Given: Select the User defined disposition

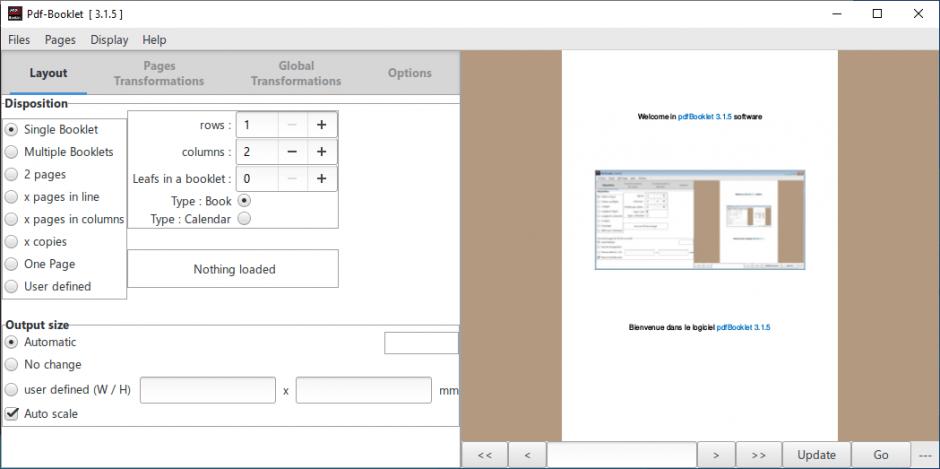Looking at the screenshot, I should 11,287.
